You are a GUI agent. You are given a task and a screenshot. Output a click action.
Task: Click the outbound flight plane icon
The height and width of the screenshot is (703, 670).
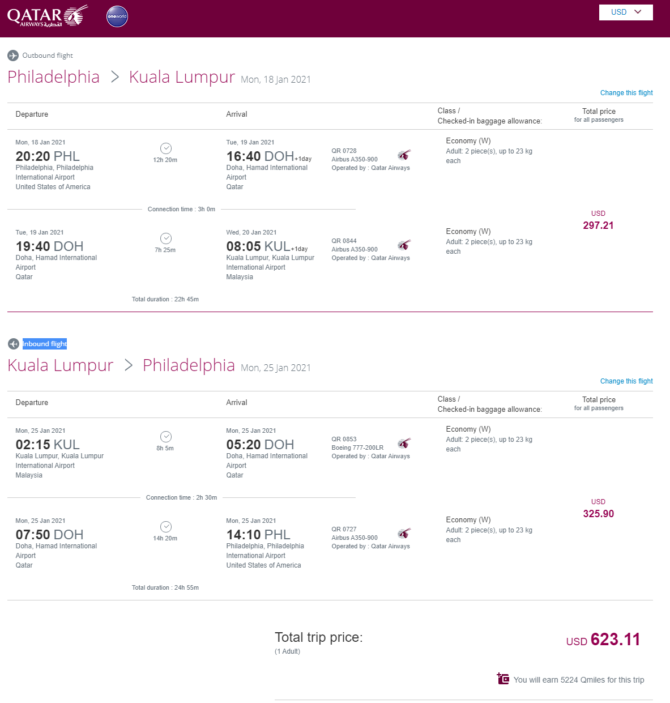13,56
